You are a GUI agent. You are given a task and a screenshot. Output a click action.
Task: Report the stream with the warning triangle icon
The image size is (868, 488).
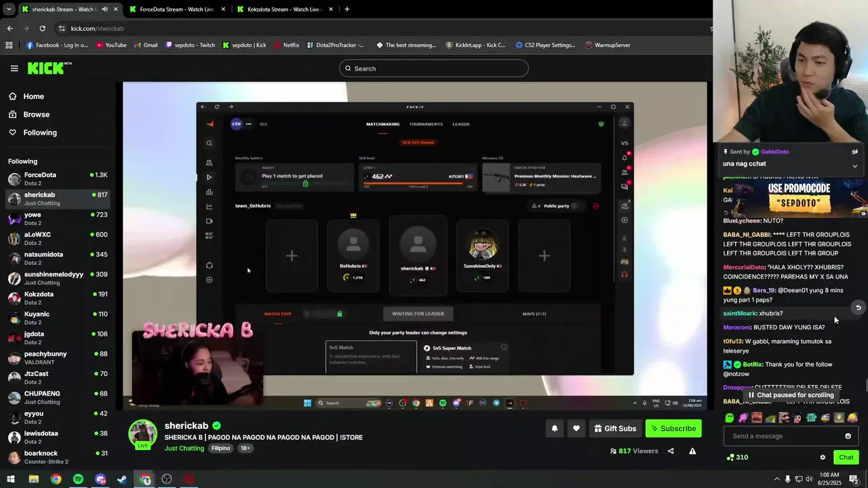coord(692,451)
